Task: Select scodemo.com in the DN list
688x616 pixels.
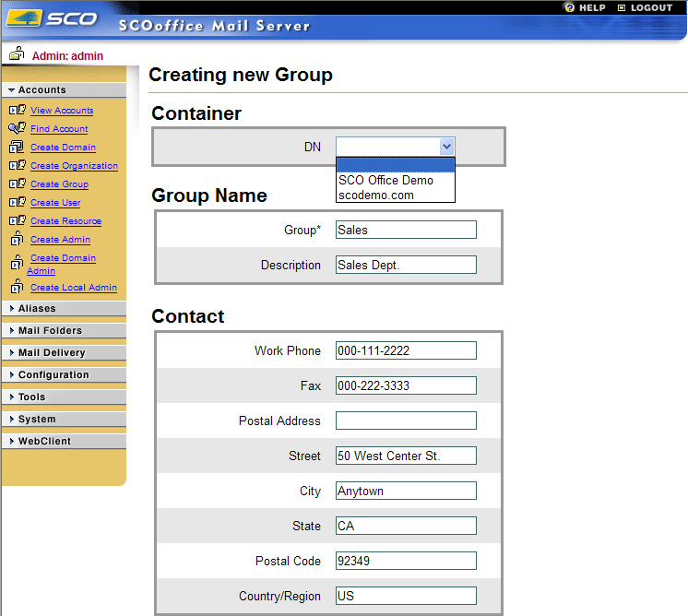Action: click(x=376, y=195)
